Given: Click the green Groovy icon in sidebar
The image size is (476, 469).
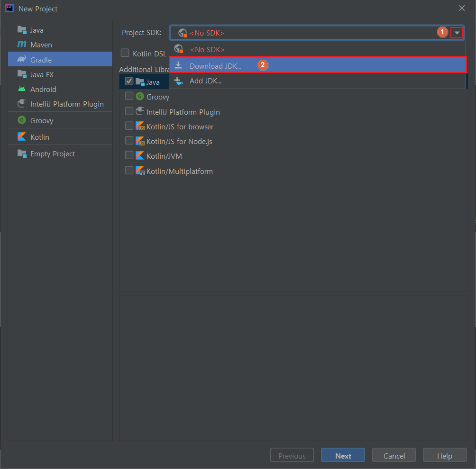Looking at the screenshot, I should [22, 120].
